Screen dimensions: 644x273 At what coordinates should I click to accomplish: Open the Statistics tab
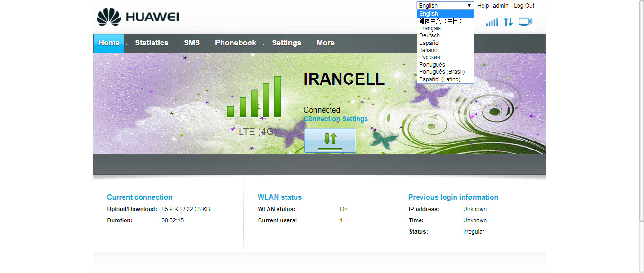click(x=152, y=43)
